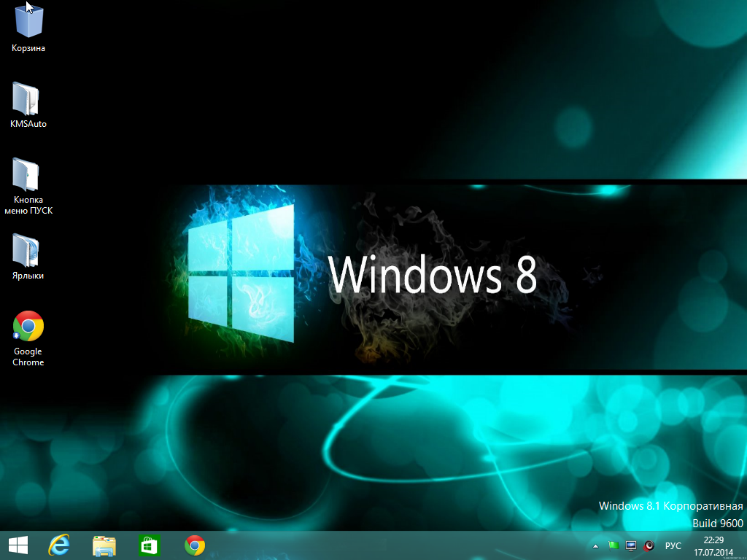Switch the РУС input language indicator
This screenshot has height=560, width=747.
click(x=673, y=545)
